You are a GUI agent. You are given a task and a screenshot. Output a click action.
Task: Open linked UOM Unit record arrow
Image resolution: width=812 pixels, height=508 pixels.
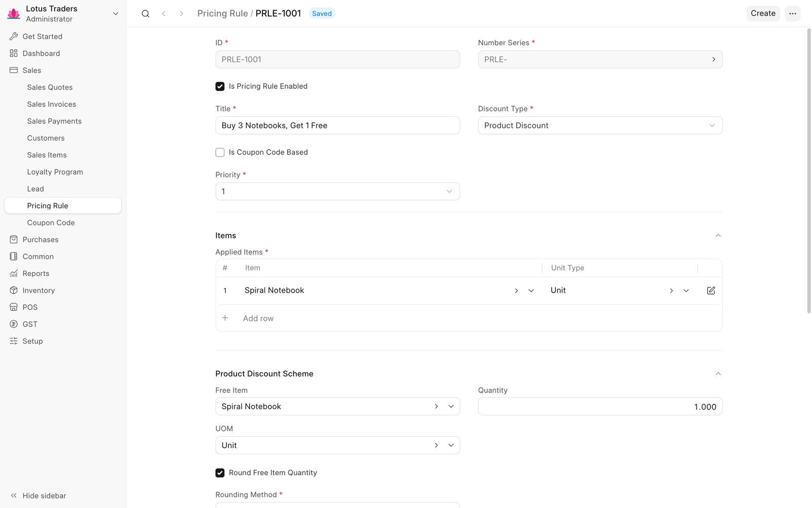pyautogui.click(x=436, y=446)
